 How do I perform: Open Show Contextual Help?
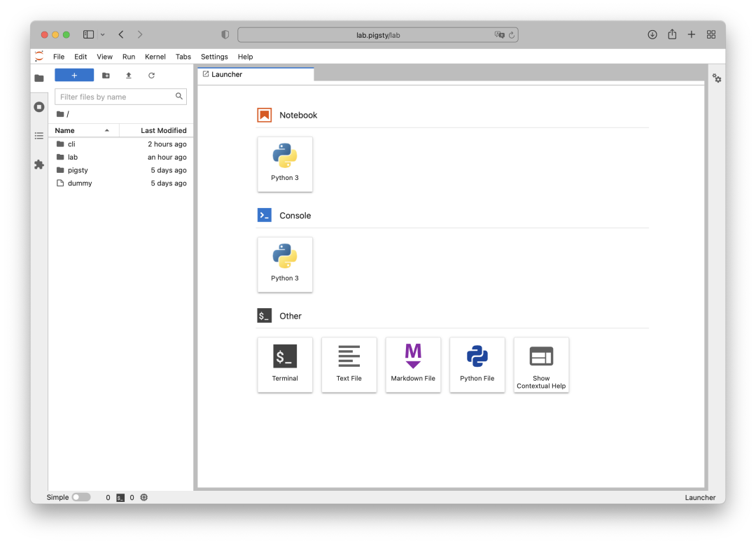tap(541, 364)
